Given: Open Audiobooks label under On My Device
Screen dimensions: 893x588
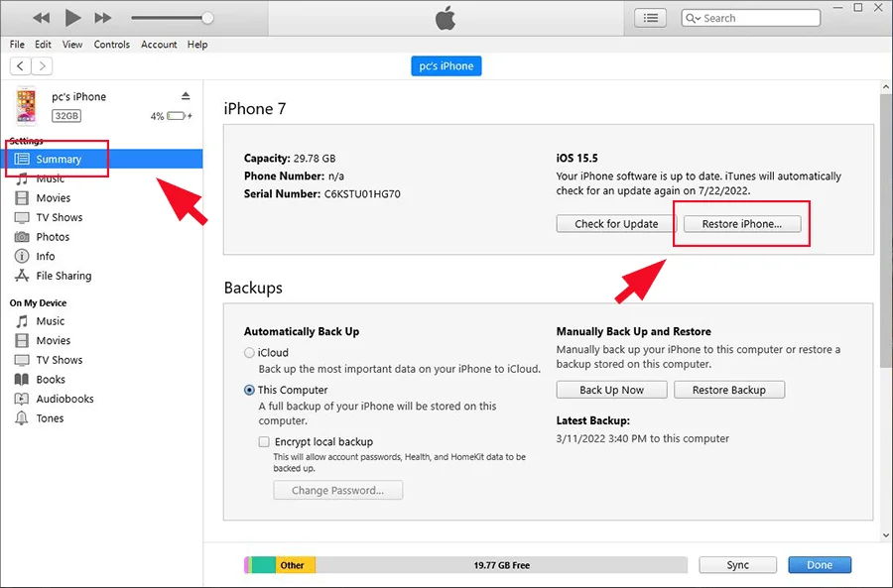Looking at the screenshot, I should [x=64, y=399].
